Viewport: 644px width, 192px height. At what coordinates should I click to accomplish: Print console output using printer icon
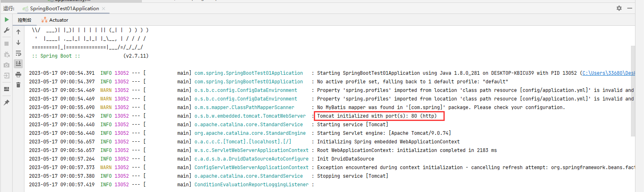point(18,74)
